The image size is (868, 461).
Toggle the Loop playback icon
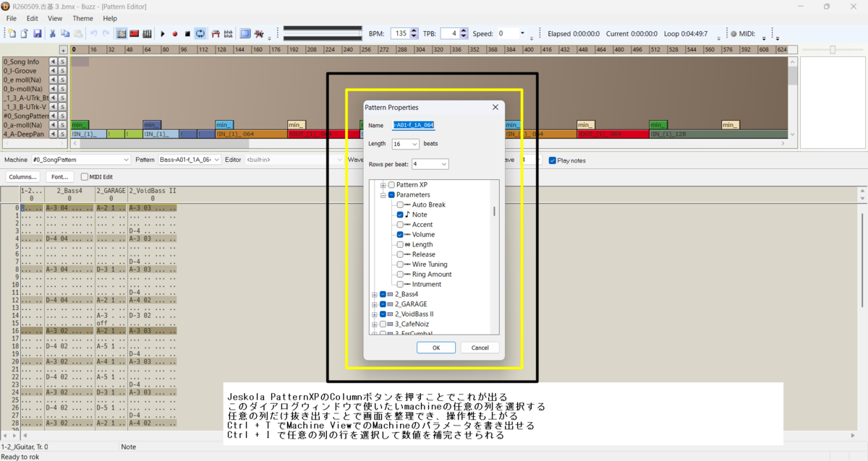pos(200,34)
